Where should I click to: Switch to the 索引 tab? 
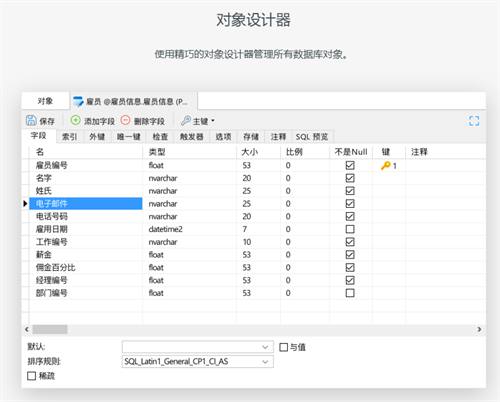click(x=69, y=137)
